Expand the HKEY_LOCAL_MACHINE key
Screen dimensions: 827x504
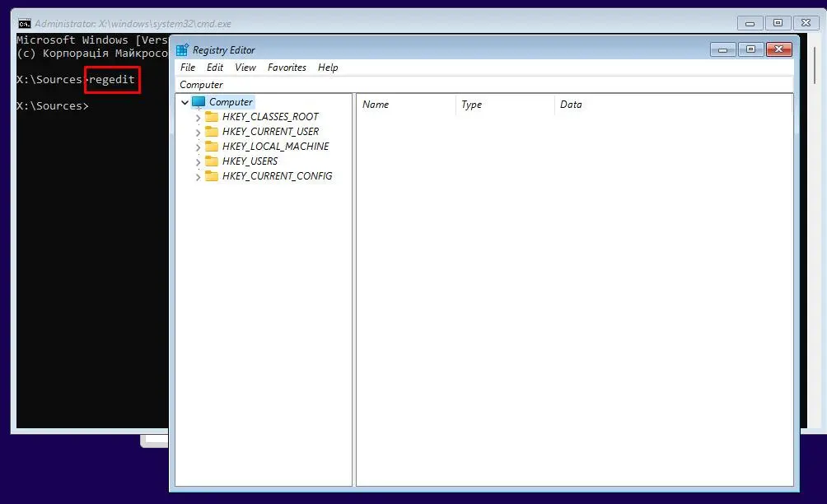coord(198,147)
